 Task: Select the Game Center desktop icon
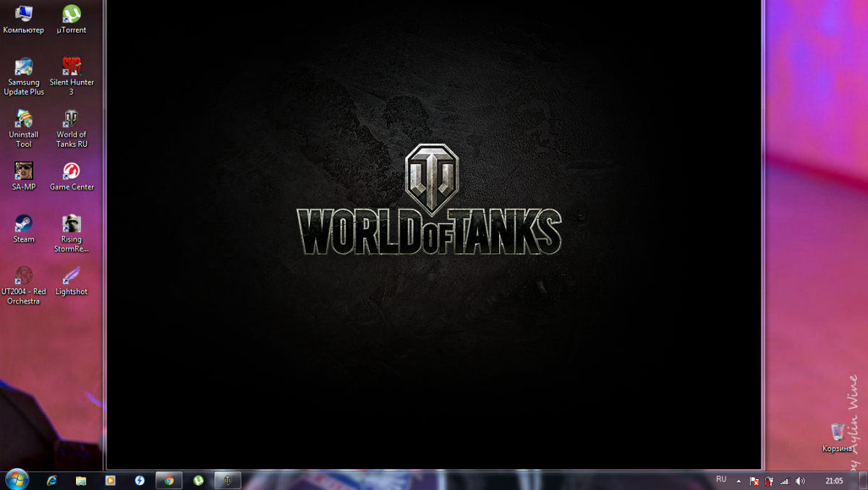(71, 176)
